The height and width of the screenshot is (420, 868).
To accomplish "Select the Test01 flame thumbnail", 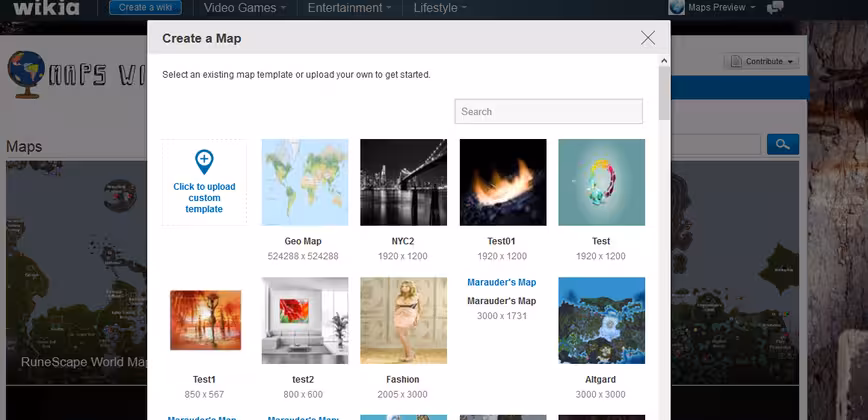I will (x=503, y=182).
